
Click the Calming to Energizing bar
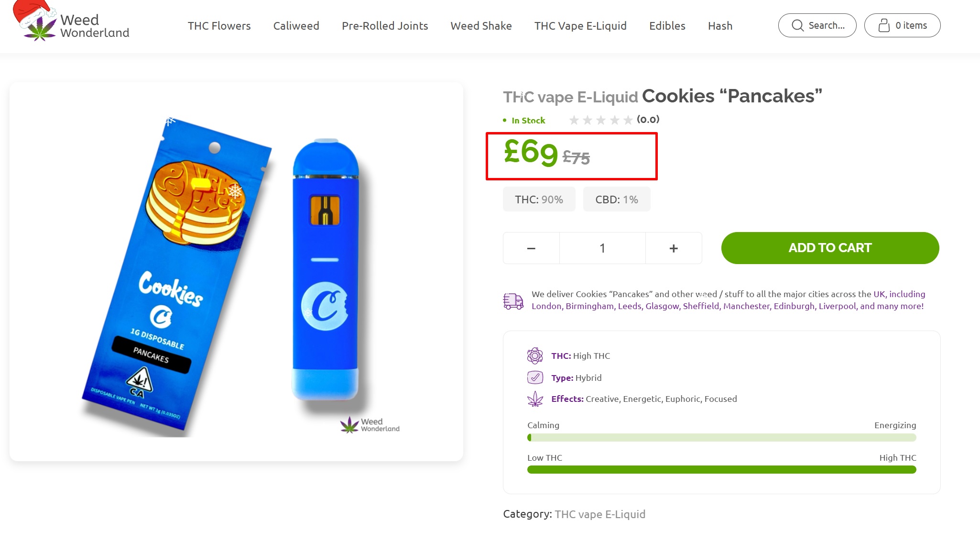click(721, 437)
